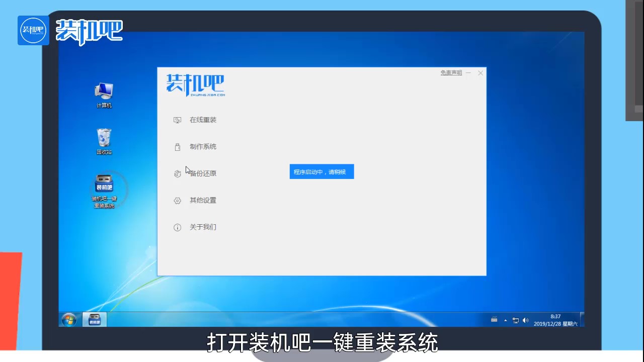Open 其他设置 via the gear icon
Image resolution: width=644 pixels, height=362 pixels.
pos(177,200)
